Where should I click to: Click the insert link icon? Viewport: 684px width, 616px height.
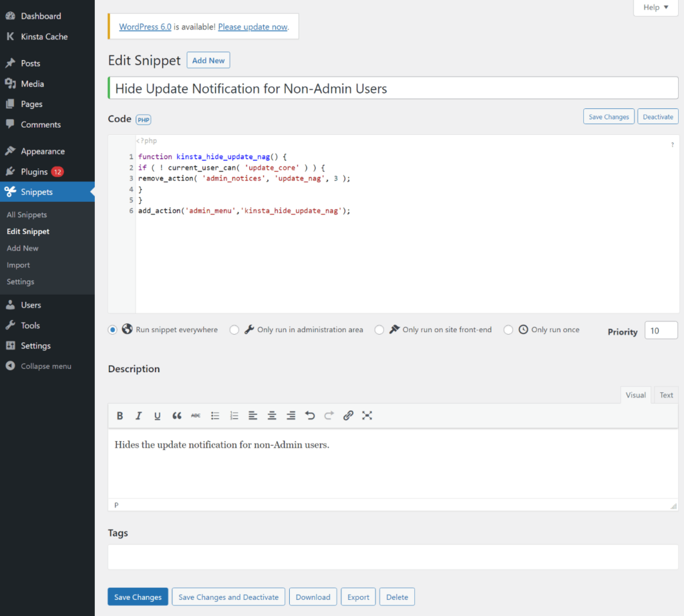point(348,416)
